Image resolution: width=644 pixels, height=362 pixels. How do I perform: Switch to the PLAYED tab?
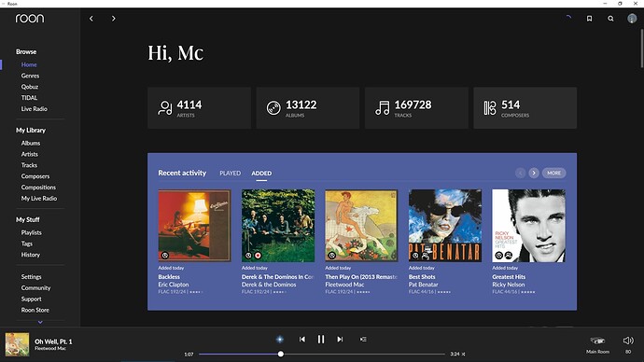230,174
